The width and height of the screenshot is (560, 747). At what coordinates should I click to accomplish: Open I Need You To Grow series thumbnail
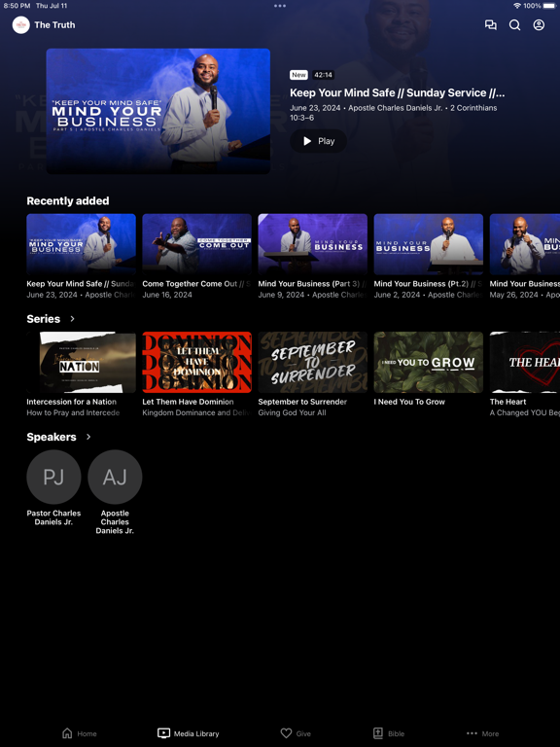coord(428,362)
